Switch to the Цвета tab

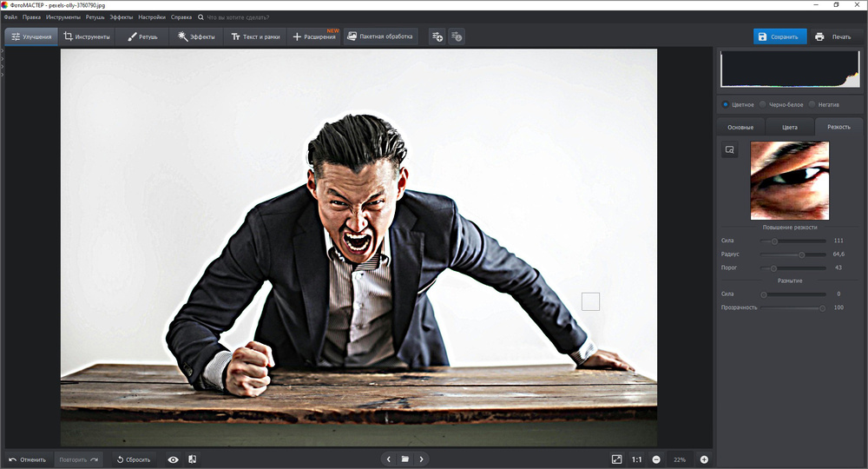790,127
